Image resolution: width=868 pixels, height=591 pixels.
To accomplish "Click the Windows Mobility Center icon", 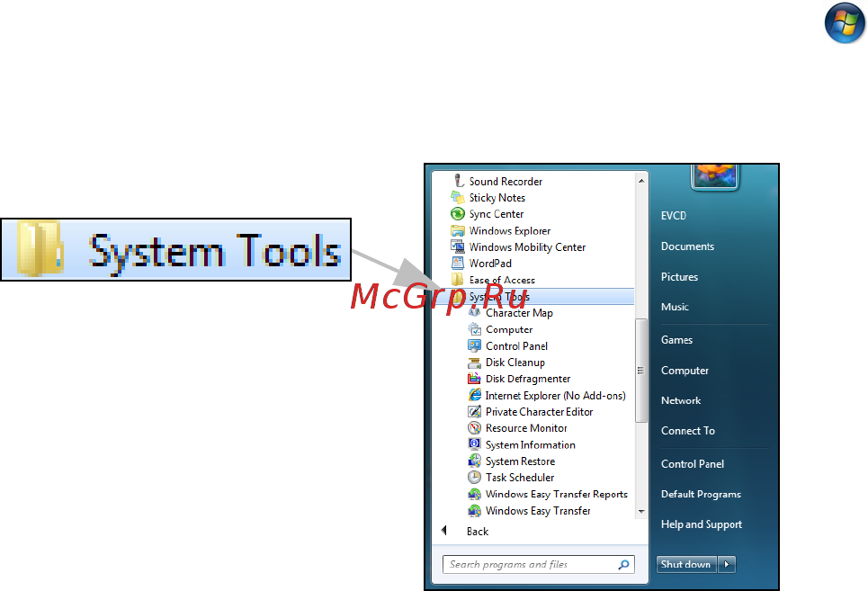I will pos(458,246).
